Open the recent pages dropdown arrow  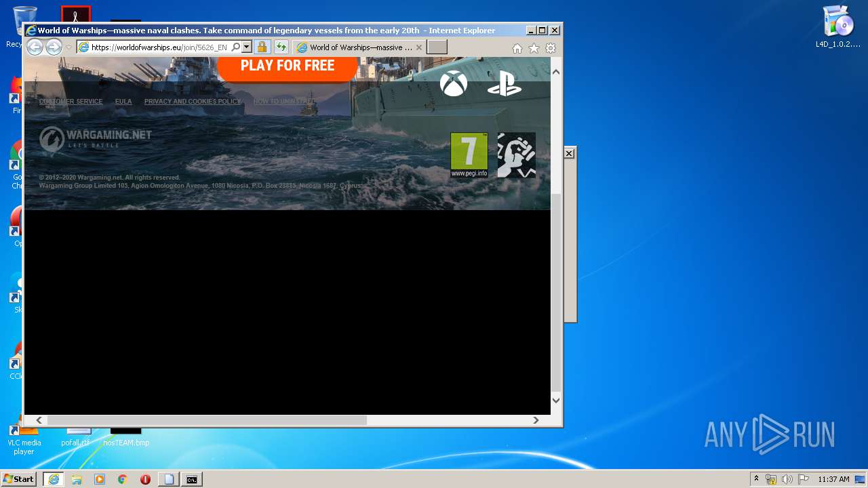(68, 47)
